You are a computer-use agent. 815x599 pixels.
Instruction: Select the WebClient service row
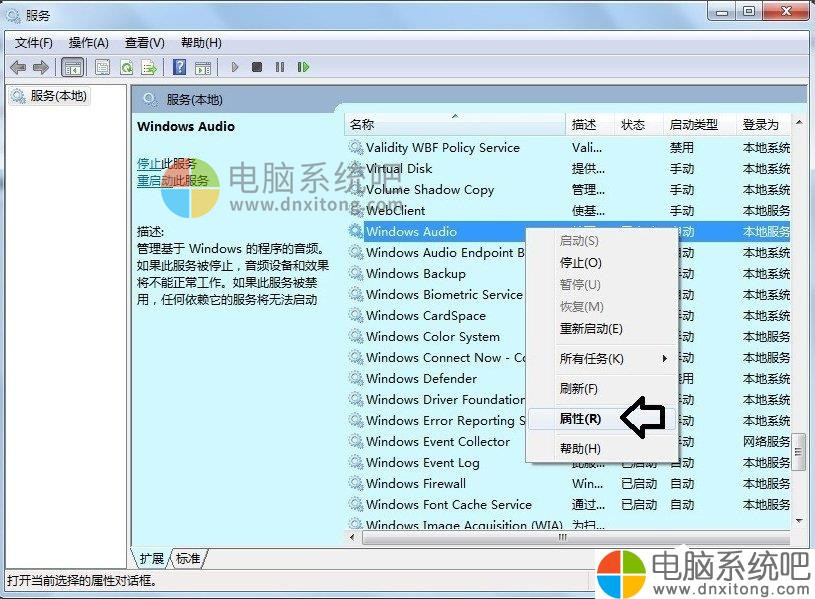(x=569, y=210)
